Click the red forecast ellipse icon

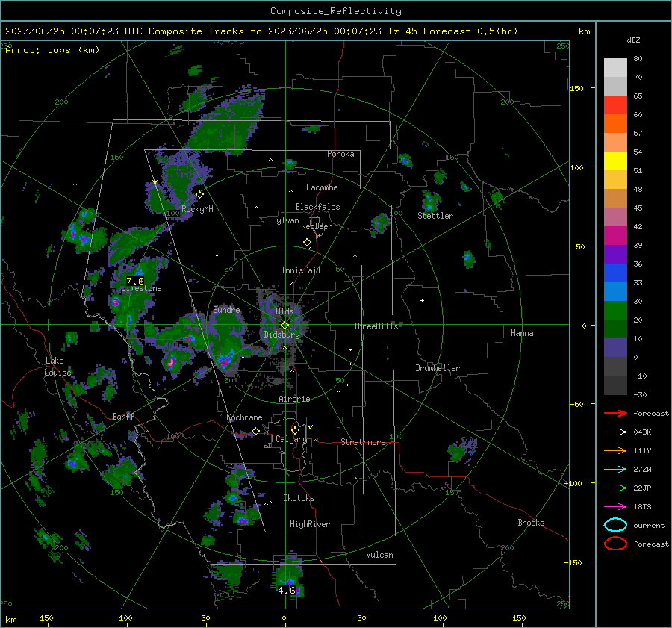[615, 544]
